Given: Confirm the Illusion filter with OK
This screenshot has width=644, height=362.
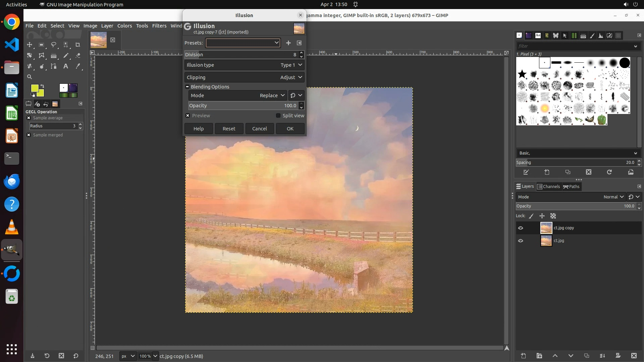Looking at the screenshot, I should coord(290,129).
